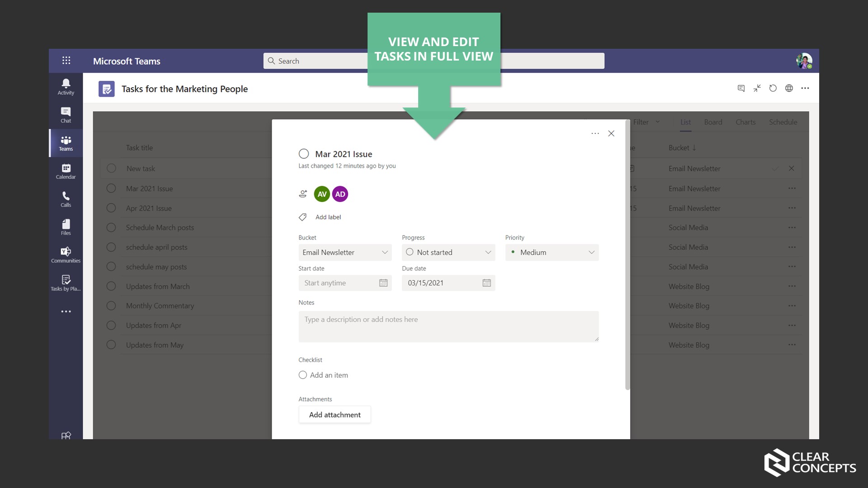The image size is (868, 488).
Task: Show the tab conversation
Action: pos(741,88)
